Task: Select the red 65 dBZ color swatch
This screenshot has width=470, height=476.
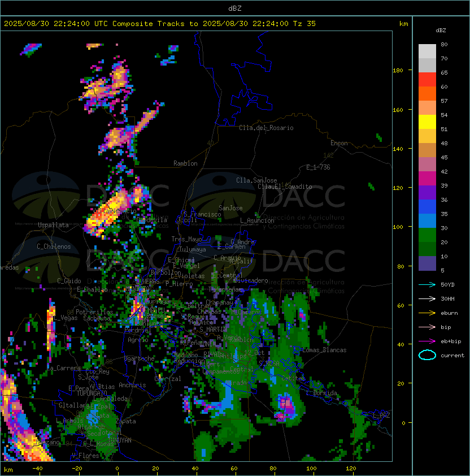Action: tap(427, 79)
